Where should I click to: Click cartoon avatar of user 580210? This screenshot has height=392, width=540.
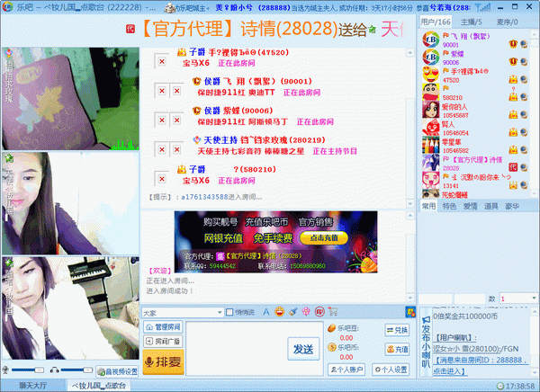[430, 93]
